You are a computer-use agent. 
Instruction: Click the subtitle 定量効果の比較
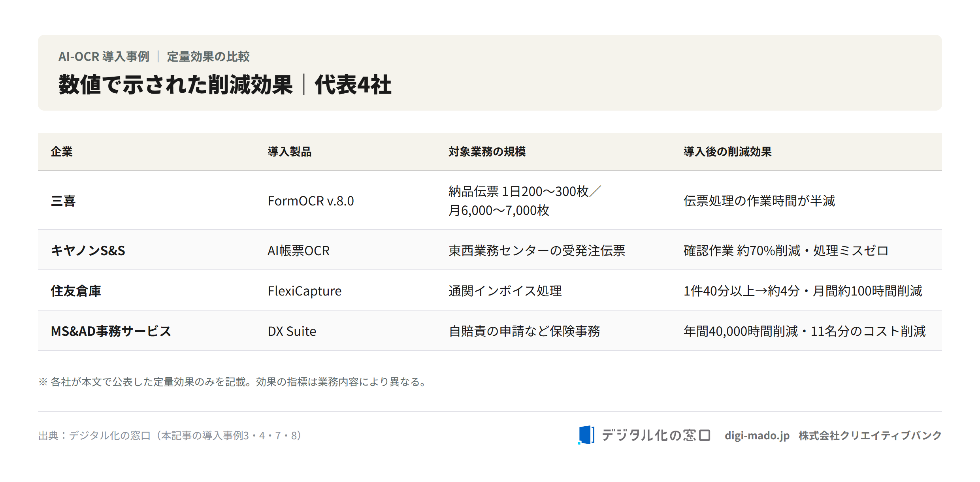pos(208,56)
